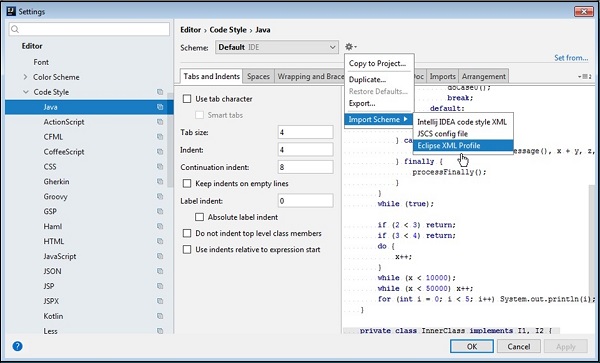Choose Copy to Project menu item

(x=377, y=63)
